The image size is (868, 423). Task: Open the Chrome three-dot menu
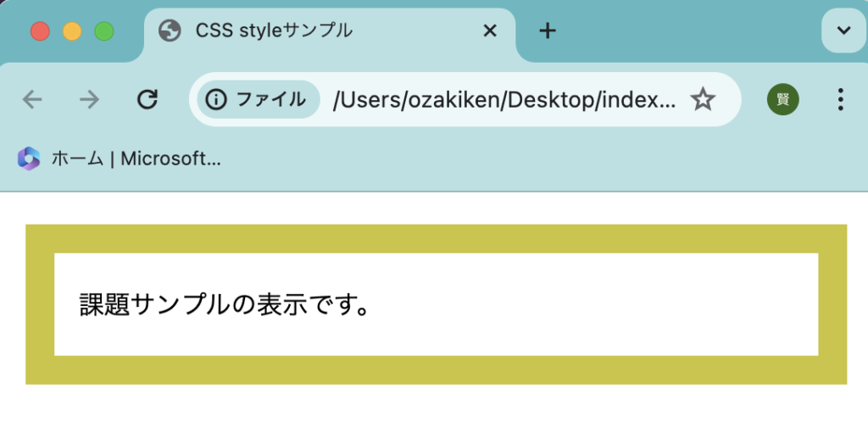pyautogui.click(x=840, y=99)
